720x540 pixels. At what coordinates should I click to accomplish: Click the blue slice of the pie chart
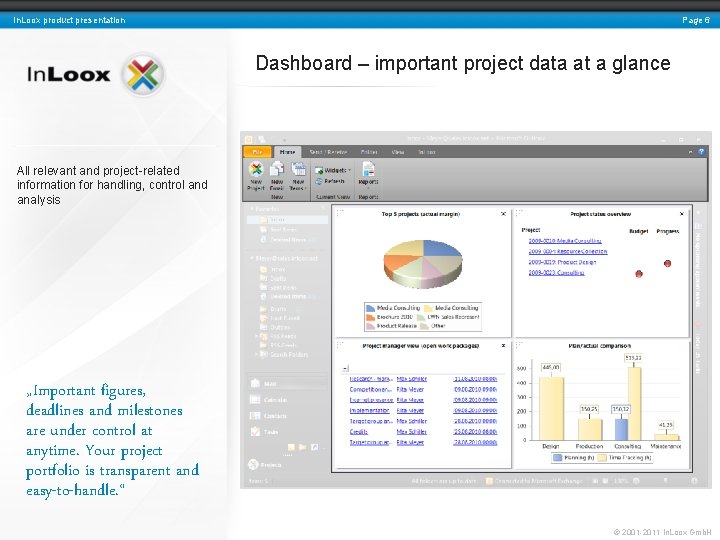coord(441,249)
